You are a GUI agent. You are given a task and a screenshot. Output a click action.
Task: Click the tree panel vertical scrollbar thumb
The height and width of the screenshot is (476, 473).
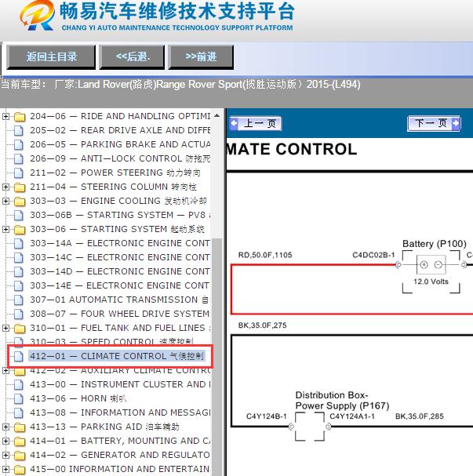click(x=216, y=355)
